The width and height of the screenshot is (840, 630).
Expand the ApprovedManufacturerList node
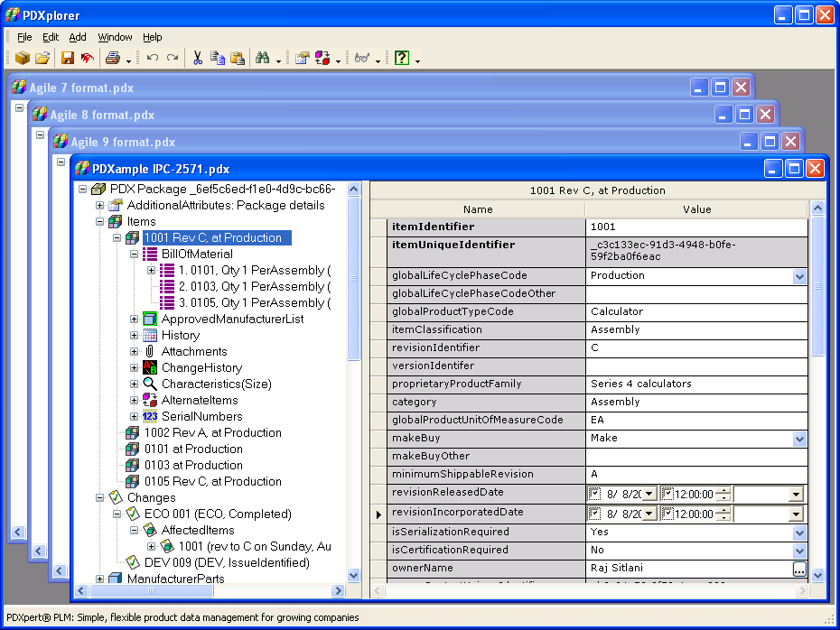pos(135,319)
